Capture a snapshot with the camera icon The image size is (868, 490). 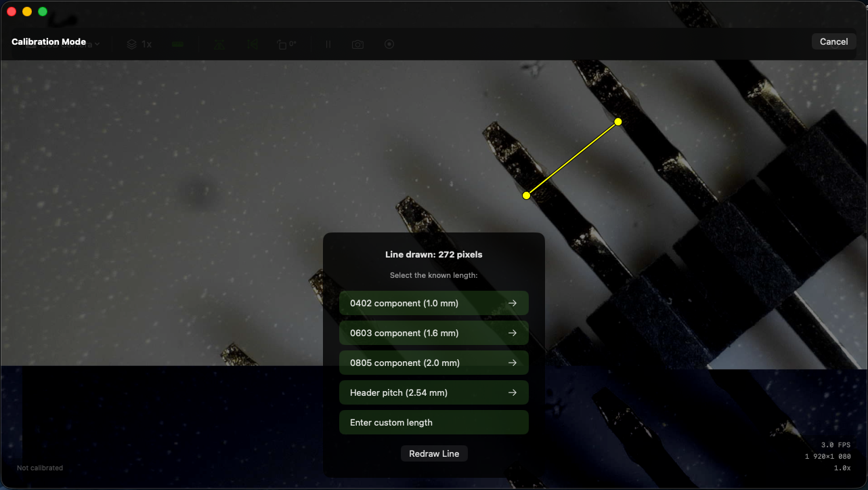pyautogui.click(x=358, y=44)
